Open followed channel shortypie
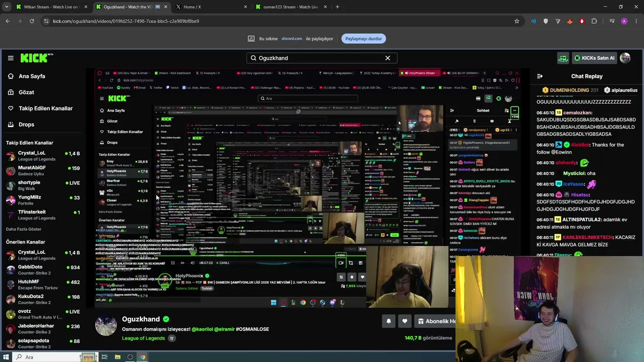 [x=43, y=186]
